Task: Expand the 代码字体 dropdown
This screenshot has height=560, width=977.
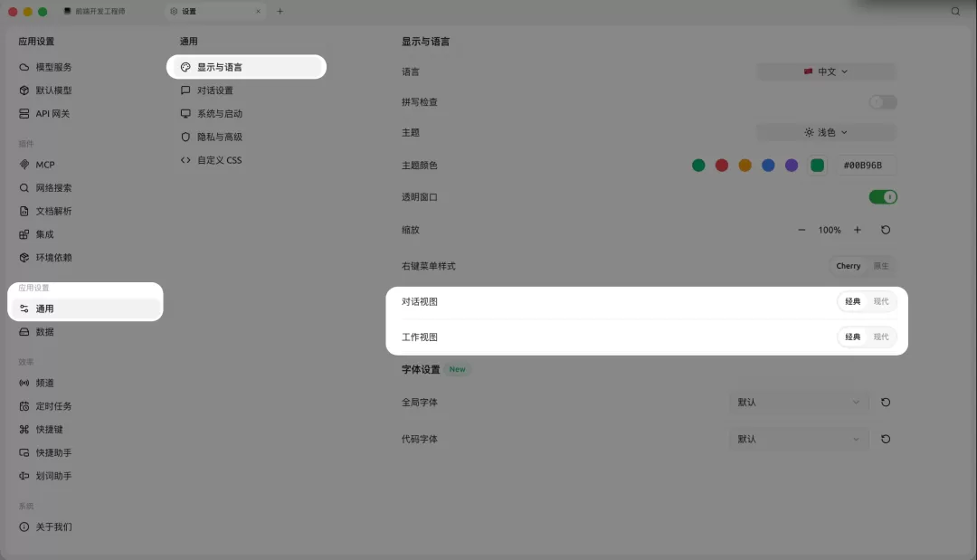Action: click(798, 439)
